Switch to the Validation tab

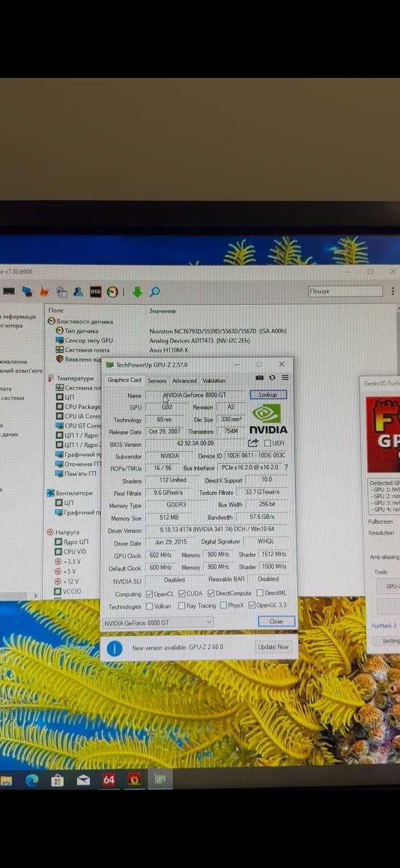(214, 381)
